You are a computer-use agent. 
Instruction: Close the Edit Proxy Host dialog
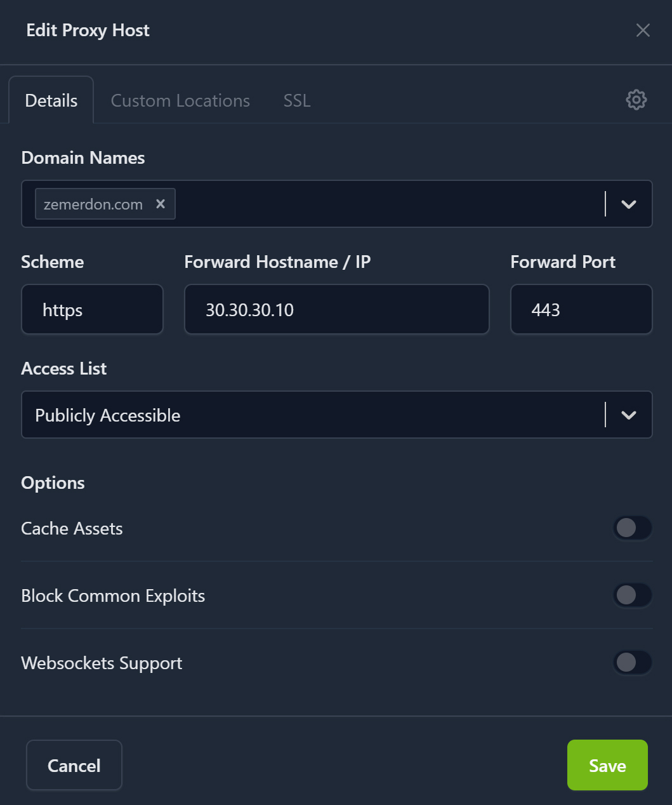[x=643, y=30]
